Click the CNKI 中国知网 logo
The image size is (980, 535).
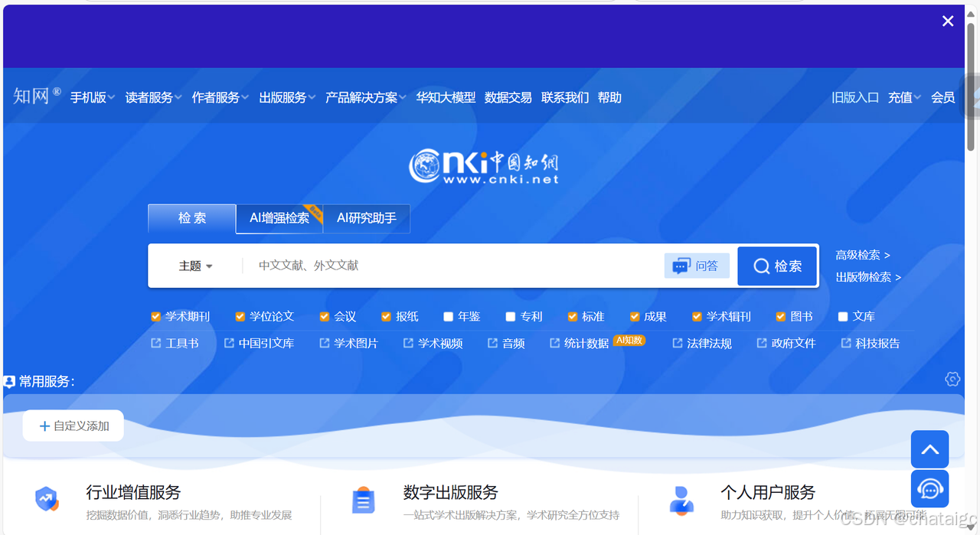tap(484, 166)
